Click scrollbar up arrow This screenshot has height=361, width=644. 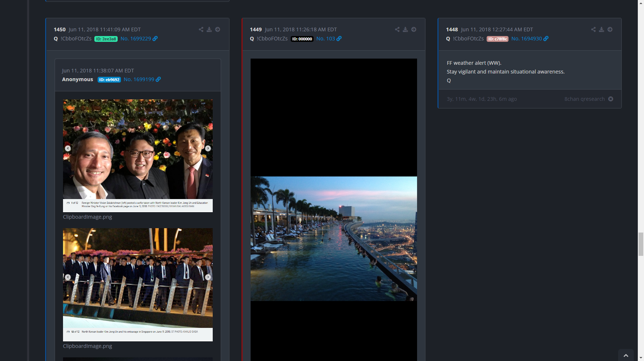(641, 3)
